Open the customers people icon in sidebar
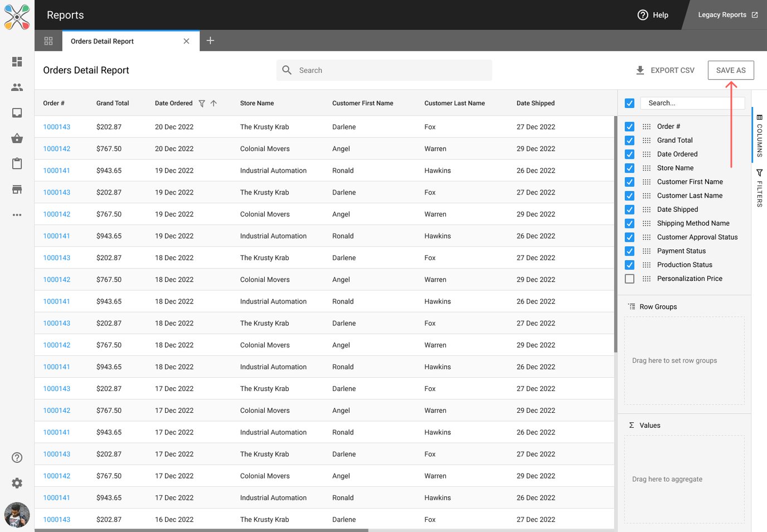This screenshot has width=767, height=532. coord(17,87)
